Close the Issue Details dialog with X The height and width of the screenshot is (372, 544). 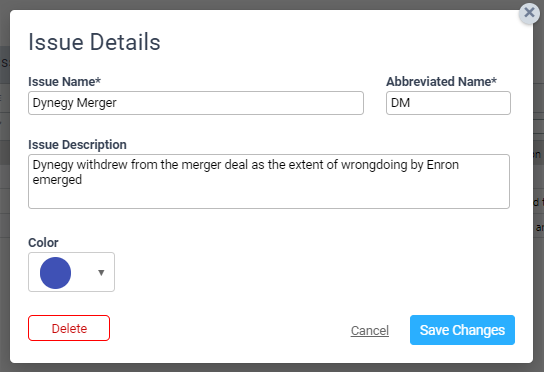tap(529, 13)
